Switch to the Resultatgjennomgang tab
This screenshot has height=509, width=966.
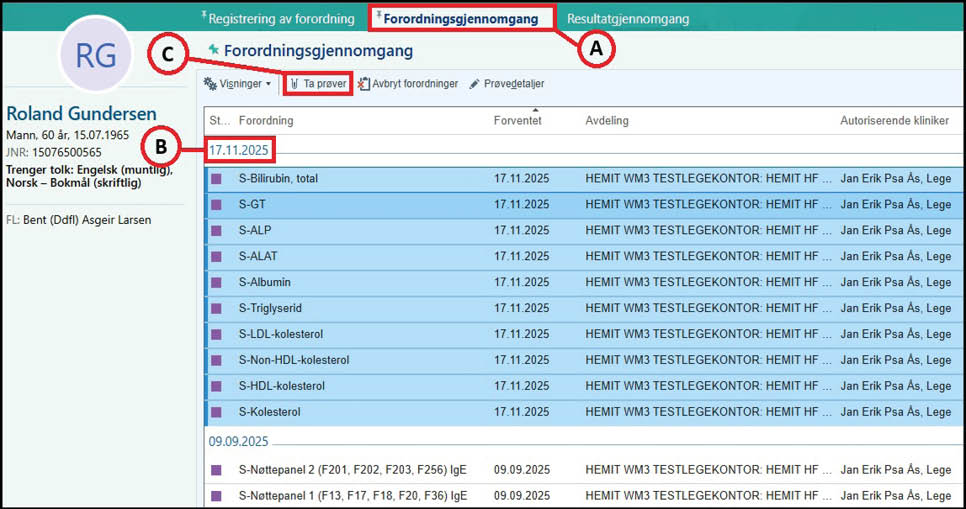tap(627, 18)
